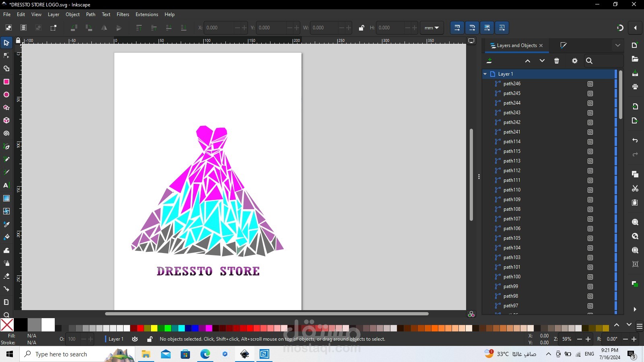Image resolution: width=644 pixels, height=362 pixels.
Task: Undo the last action via the right sidebar
Action: coord(635,141)
